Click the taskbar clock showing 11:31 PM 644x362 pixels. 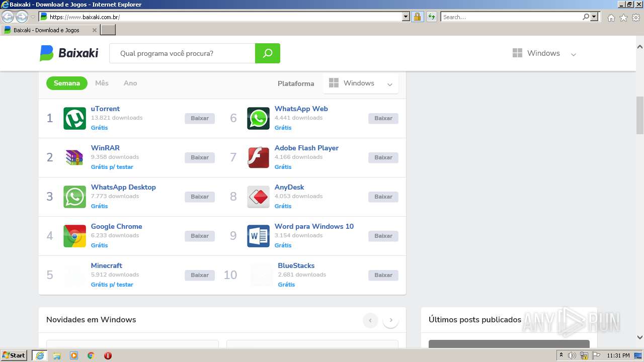[618, 355]
